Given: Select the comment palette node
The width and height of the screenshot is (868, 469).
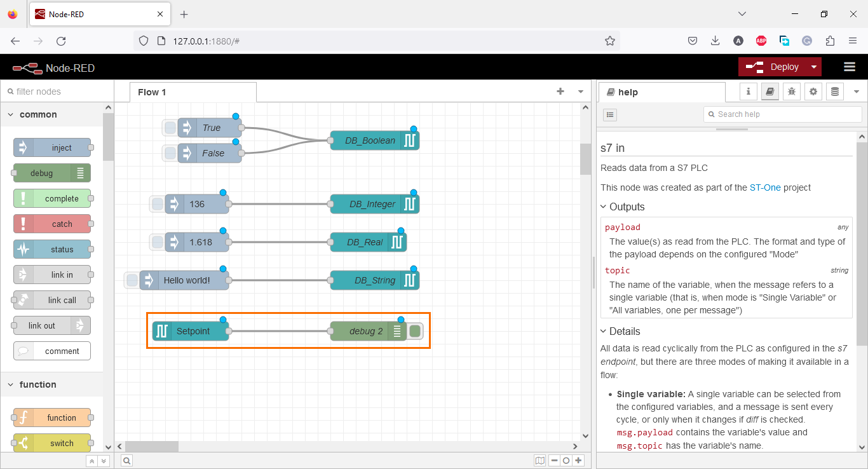Looking at the screenshot, I should click(52, 351).
